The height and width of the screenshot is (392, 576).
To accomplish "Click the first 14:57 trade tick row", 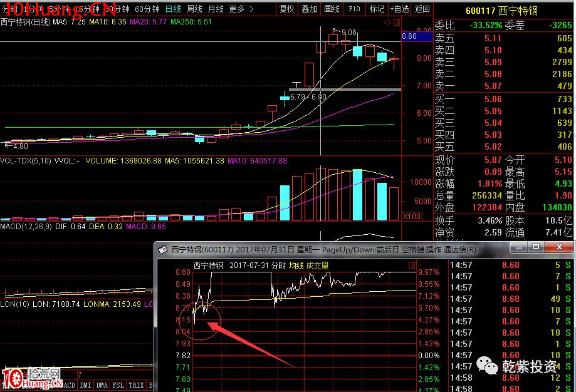I will click(510, 265).
